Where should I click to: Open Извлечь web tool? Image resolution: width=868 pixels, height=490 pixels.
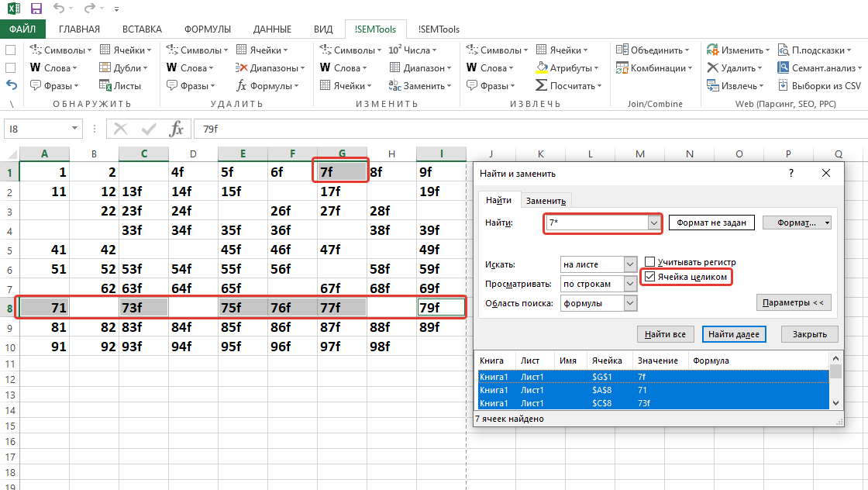pyautogui.click(x=735, y=86)
